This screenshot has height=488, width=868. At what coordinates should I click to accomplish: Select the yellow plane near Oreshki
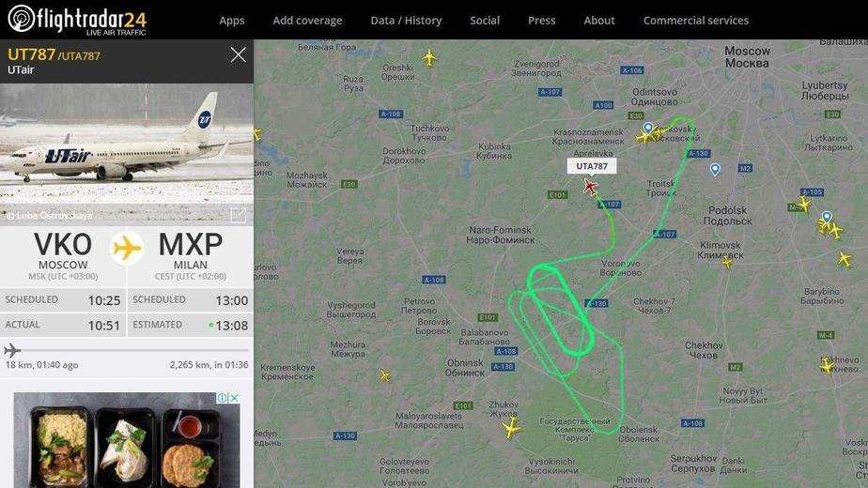(428, 57)
